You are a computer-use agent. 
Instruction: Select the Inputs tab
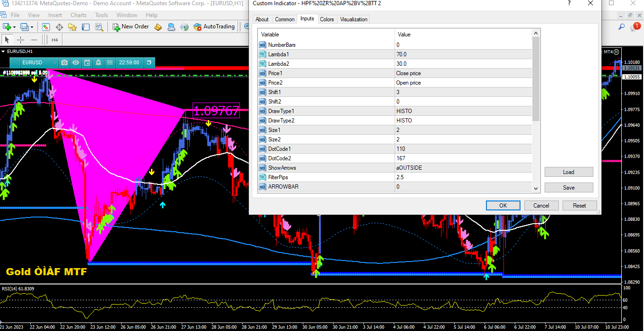(307, 19)
